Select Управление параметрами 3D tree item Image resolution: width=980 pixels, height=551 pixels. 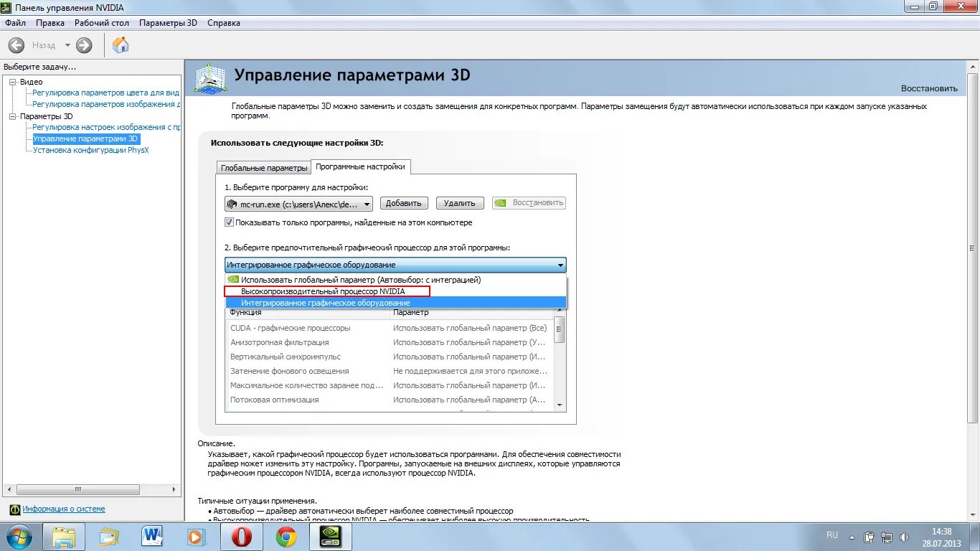[x=85, y=138]
